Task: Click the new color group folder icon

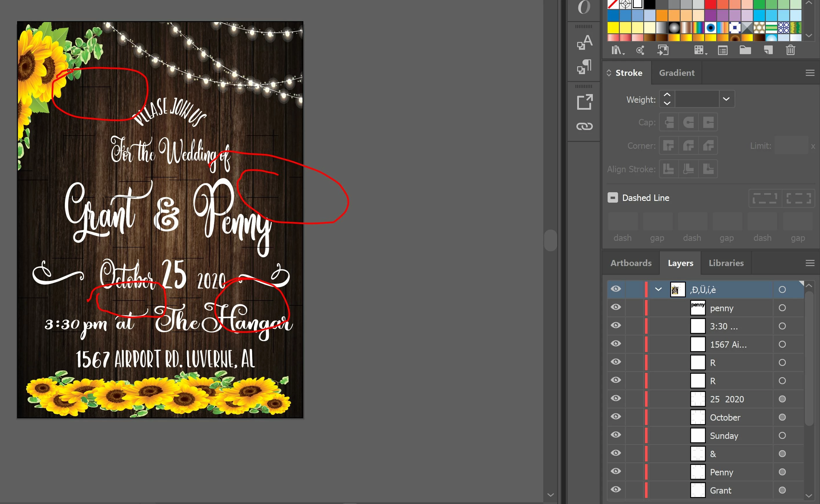Action: pyautogui.click(x=745, y=50)
